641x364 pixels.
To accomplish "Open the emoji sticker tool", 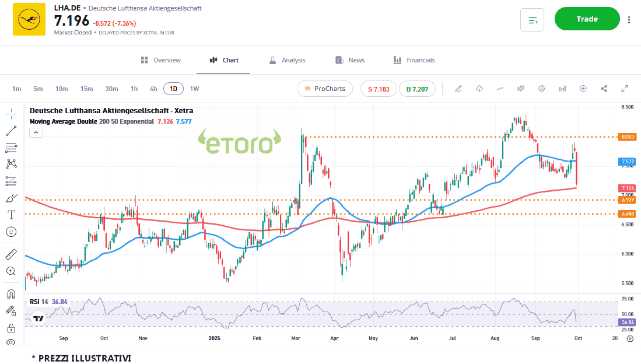I will tap(11, 232).
